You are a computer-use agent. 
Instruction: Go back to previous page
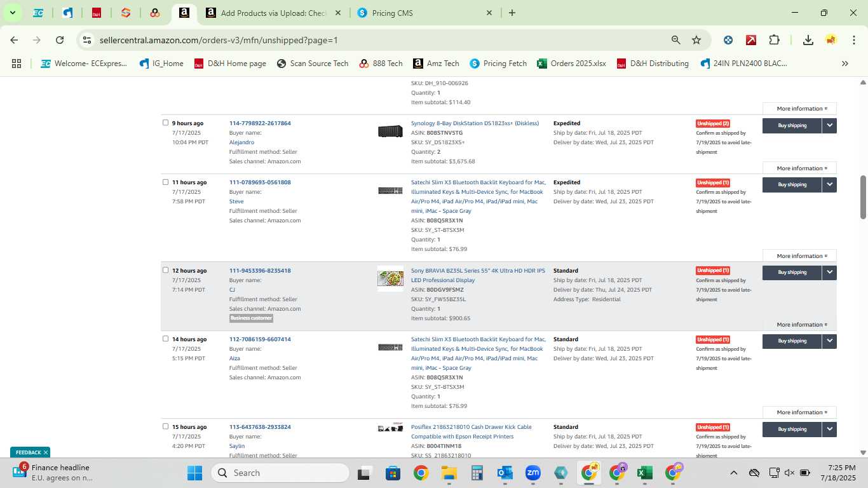[x=14, y=40]
